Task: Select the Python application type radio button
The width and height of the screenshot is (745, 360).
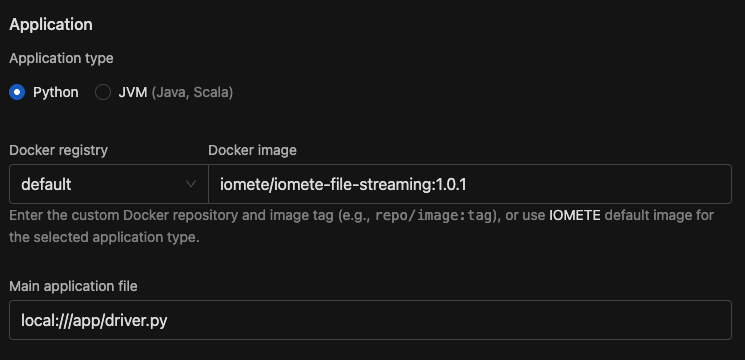Action: (x=17, y=92)
